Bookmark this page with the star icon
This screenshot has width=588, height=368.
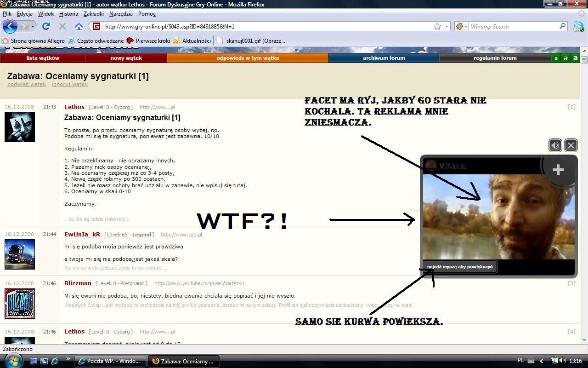tap(437, 26)
